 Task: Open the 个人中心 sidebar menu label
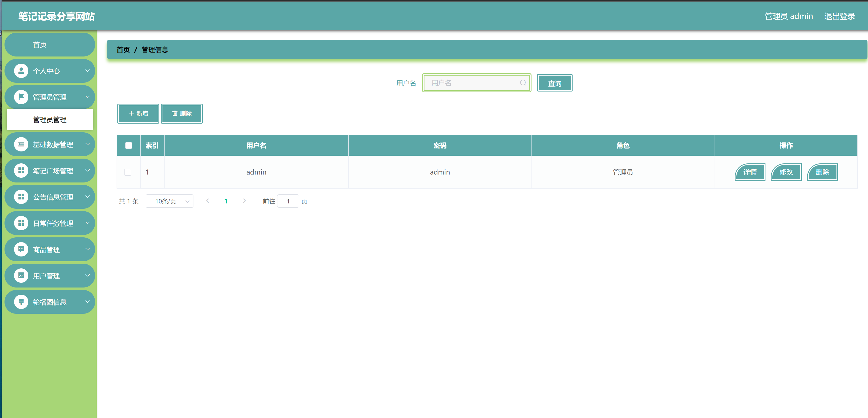click(x=46, y=71)
